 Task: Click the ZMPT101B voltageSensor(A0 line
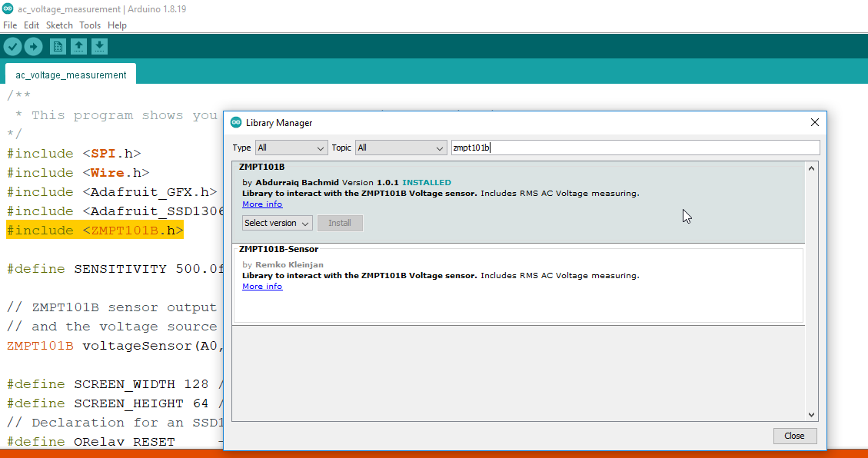pyautogui.click(x=115, y=346)
